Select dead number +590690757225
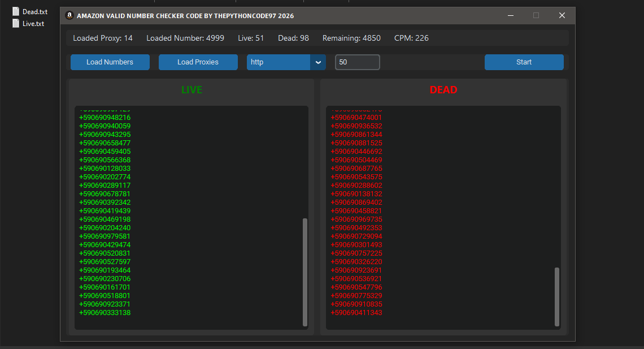The width and height of the screenshot is (644, 349). click(356, 253)
